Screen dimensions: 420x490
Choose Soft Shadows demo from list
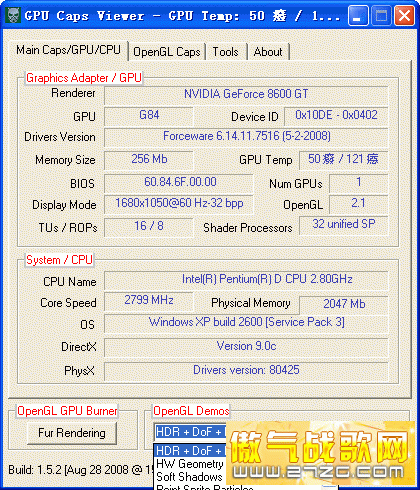[x=189, y=477]
